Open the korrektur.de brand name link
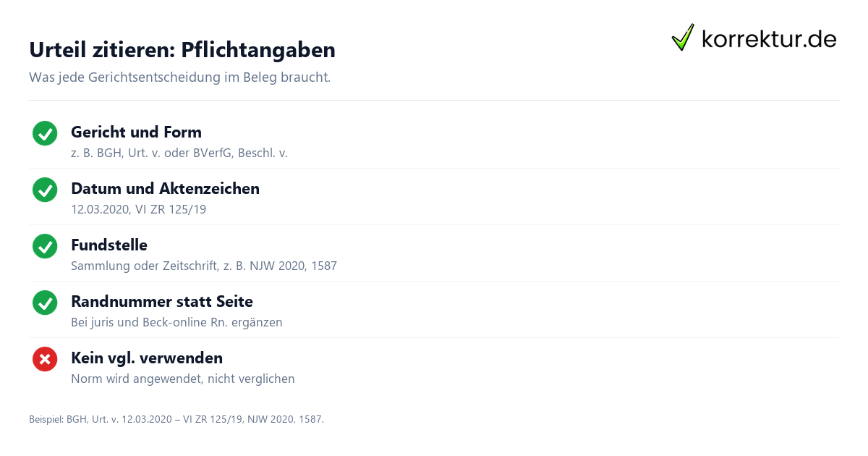Viewport: 868px width, 456px height. click(x=769, y=38)
